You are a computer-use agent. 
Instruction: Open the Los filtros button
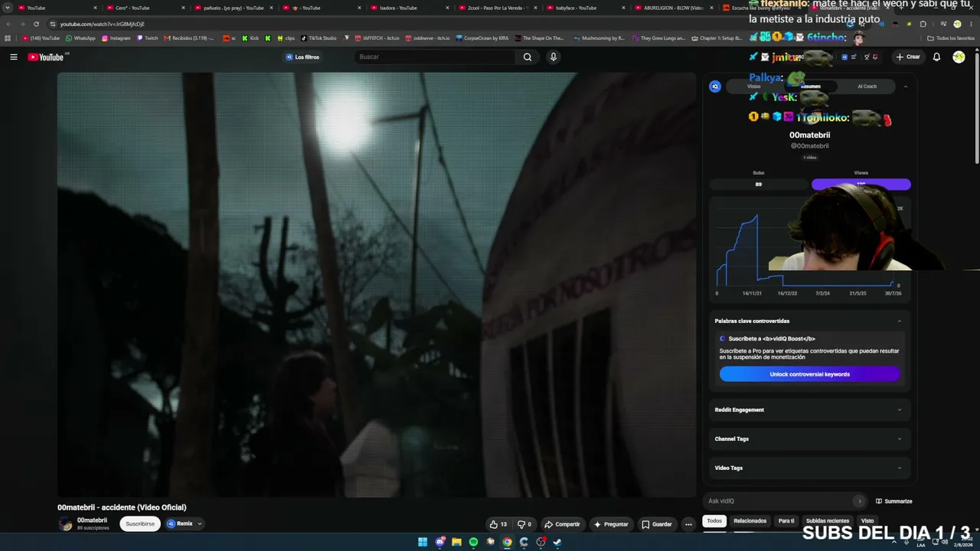coord(302,57)
